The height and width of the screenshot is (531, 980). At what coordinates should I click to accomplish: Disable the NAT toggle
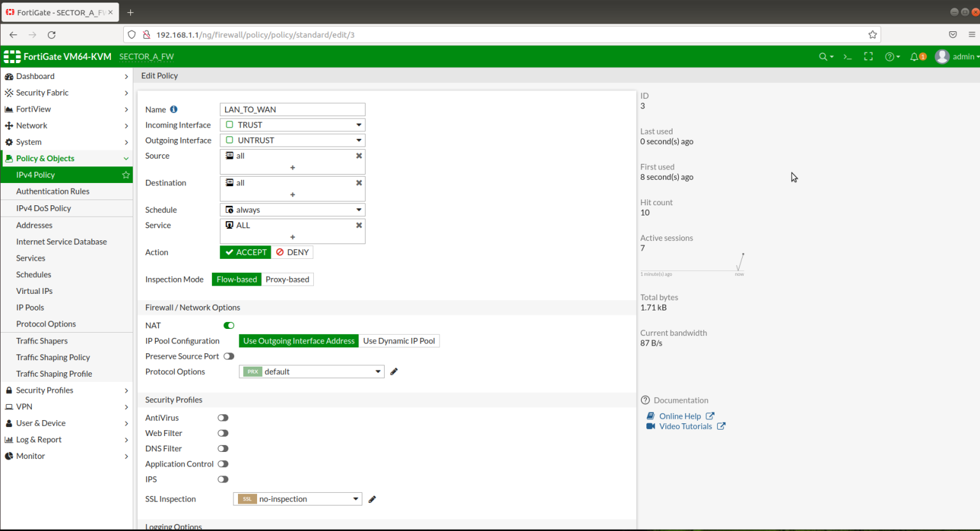228,325
